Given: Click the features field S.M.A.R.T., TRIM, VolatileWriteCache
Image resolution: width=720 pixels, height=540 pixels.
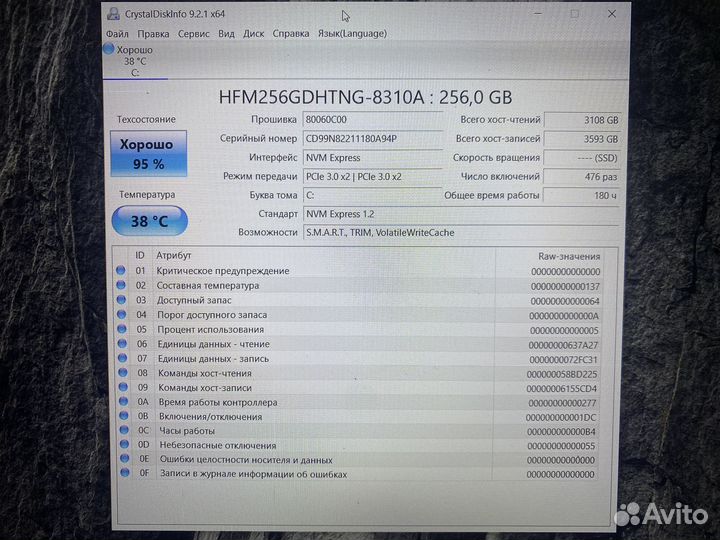Looking at the screenshot, I should 461,233.
